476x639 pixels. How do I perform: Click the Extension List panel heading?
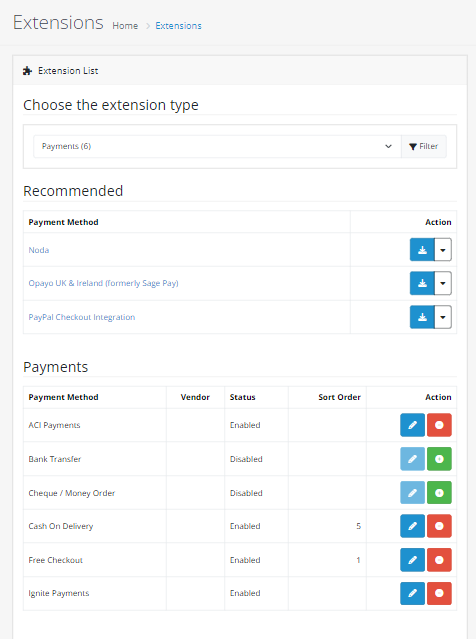tap(68, 71)
